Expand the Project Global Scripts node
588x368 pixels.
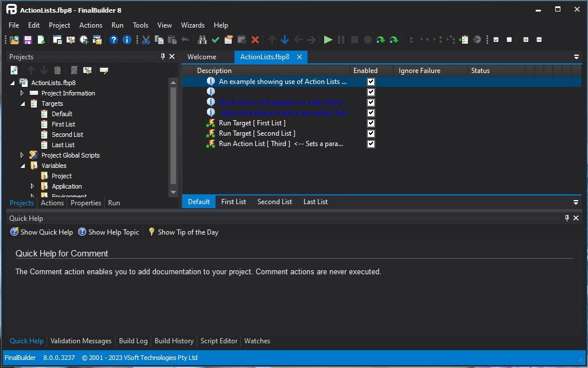click(x=22, y=155)
